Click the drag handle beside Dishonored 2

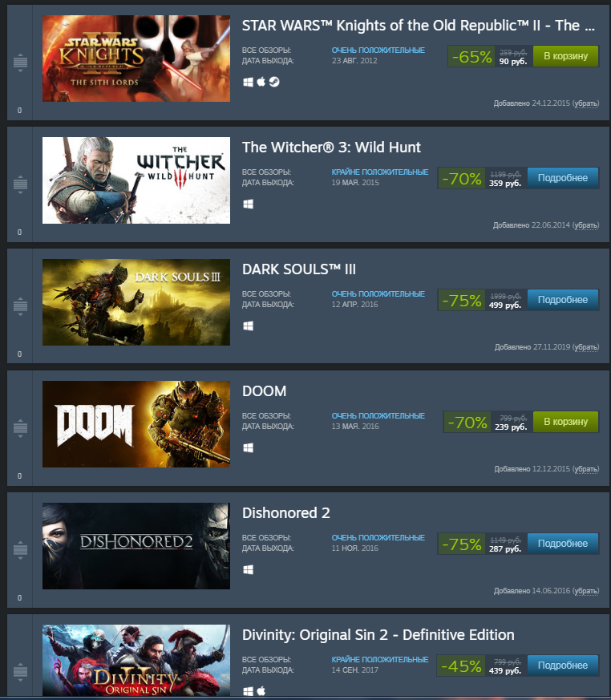pos(20,549)
